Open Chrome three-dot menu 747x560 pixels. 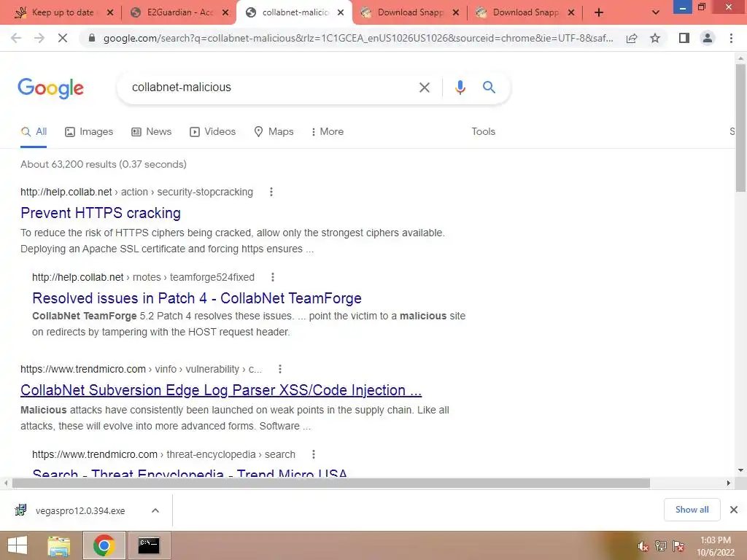[731, 38]
